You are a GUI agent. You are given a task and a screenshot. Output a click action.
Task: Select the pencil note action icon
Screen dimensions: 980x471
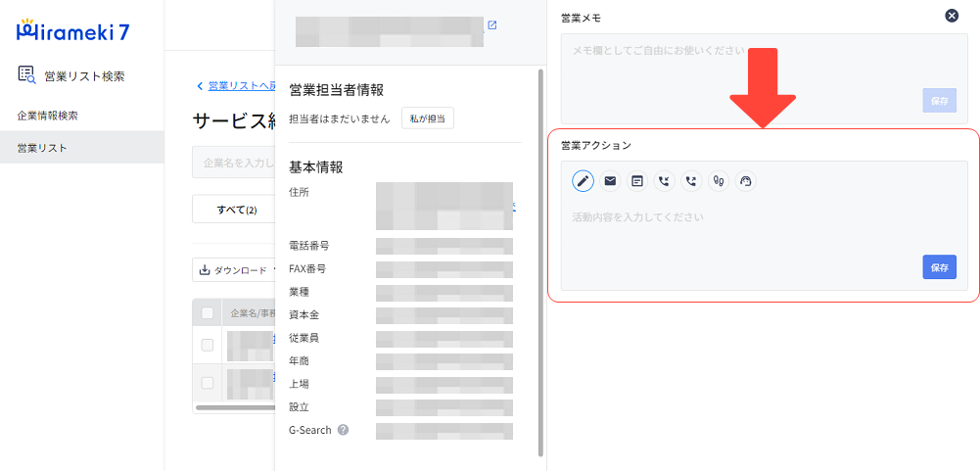coord(583,181)
